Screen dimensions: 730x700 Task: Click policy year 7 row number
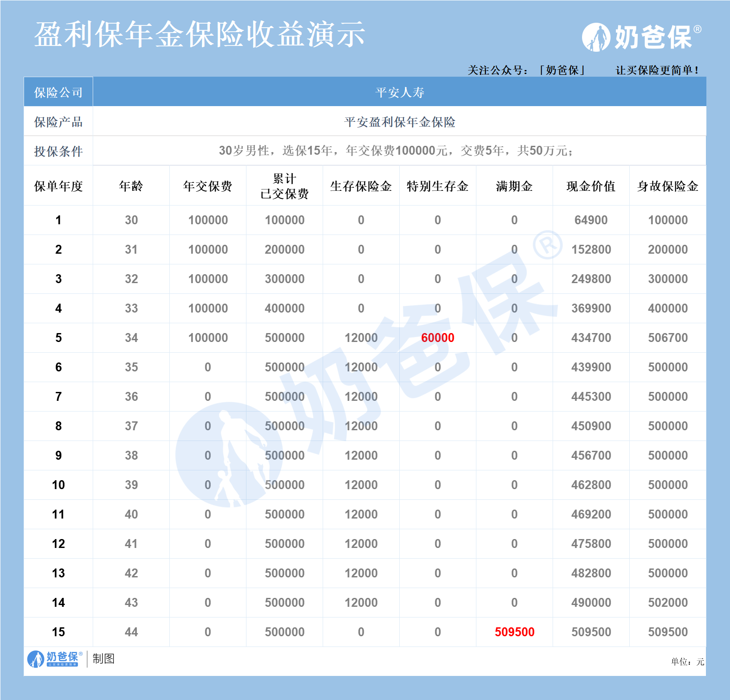[58, 397]
